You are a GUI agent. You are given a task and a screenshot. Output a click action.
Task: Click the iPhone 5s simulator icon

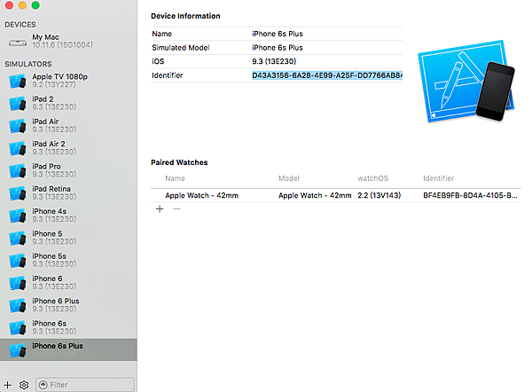[x=18, y=261]
